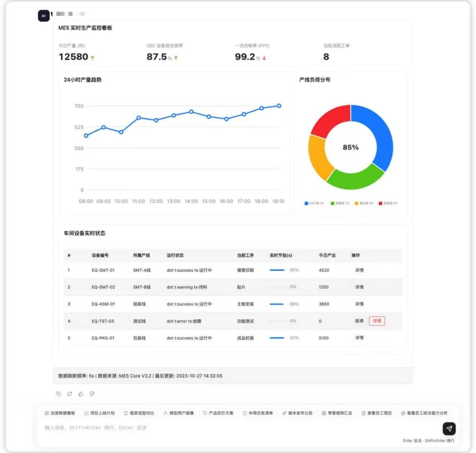Choose the 典型用户画像 suggestion chip
The image size is (476, 453).
point(179,413)
